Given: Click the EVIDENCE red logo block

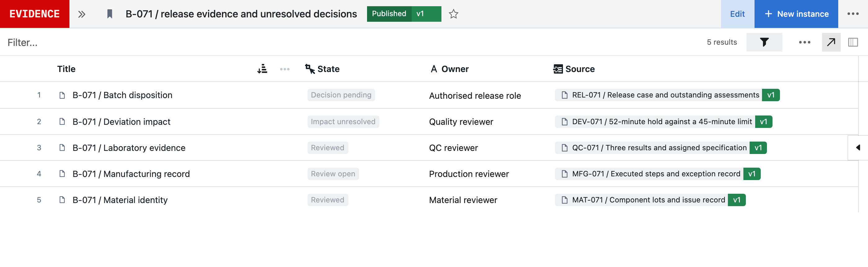Looking at the screenshot, I should tap(35, 14).
